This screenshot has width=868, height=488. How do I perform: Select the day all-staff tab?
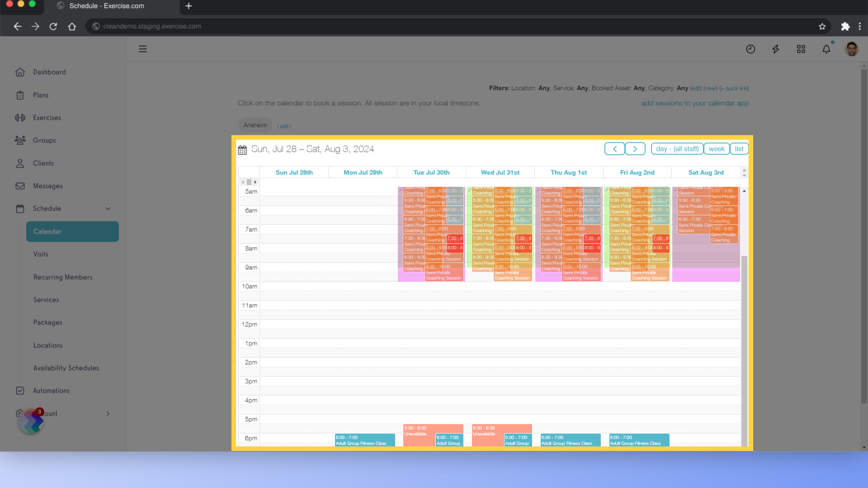[x=677, y=148]
